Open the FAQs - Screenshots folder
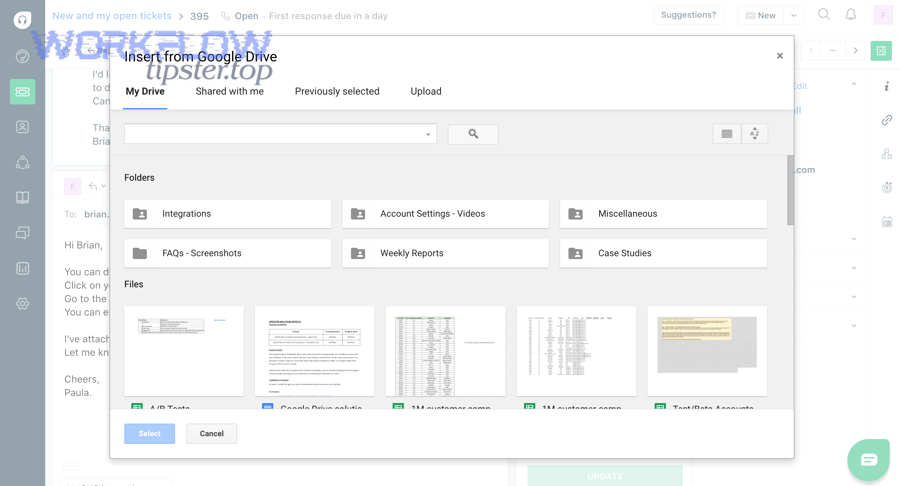The width and height of the screenshot is (900, 486). pos(227,253)
